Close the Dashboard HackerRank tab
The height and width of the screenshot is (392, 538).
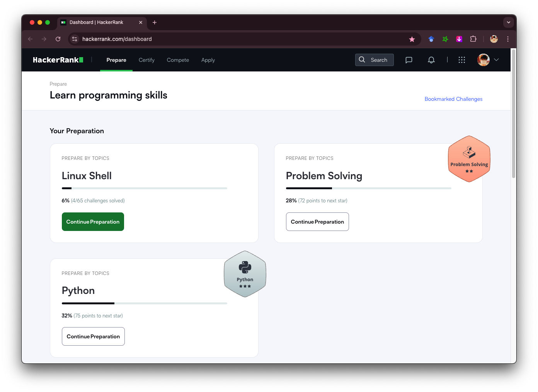[x=141, y=22]
